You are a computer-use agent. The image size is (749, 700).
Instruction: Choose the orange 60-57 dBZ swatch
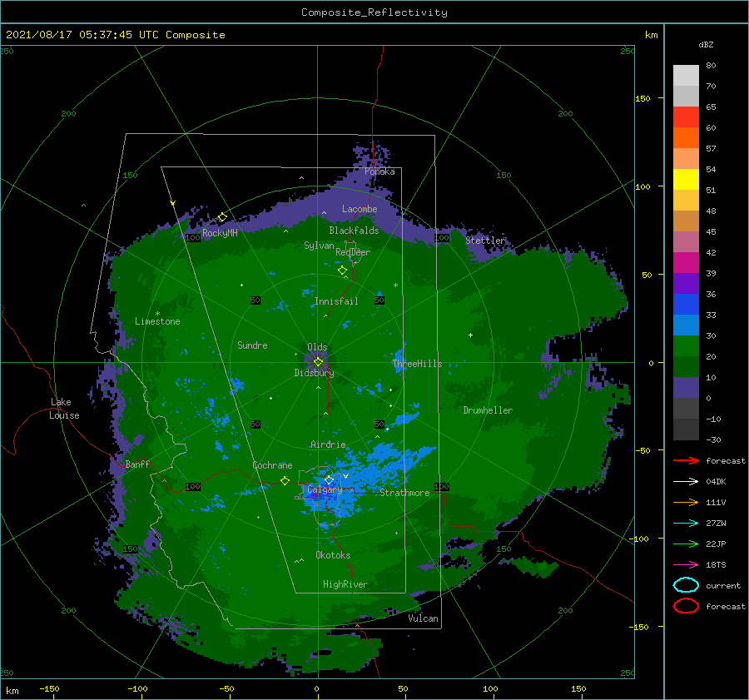pos(686,138)
